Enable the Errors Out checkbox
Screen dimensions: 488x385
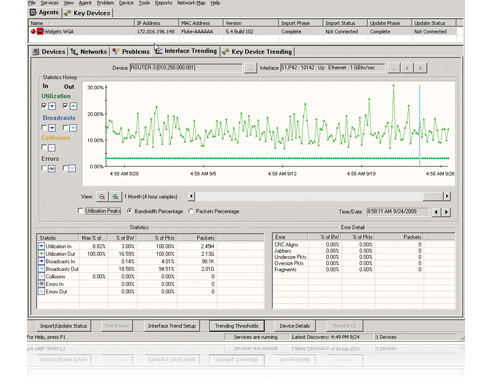pyautogui.click(x=65, y=168)
